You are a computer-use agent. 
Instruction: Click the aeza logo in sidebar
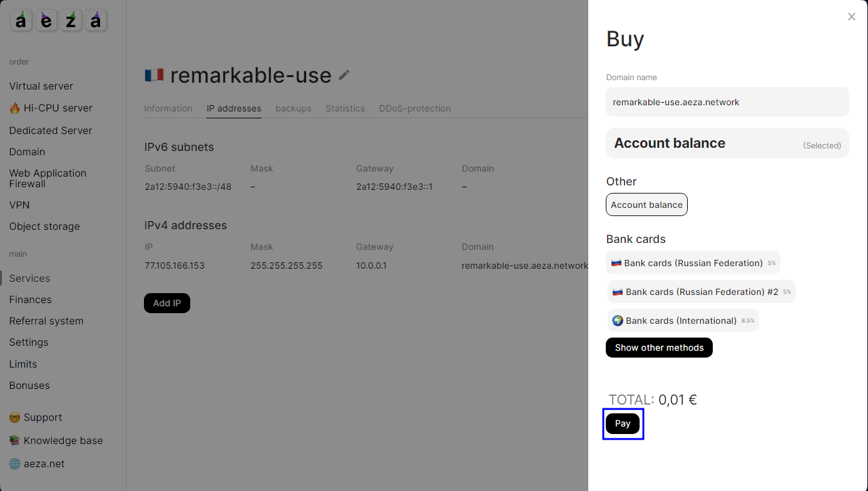coord(59,21)
